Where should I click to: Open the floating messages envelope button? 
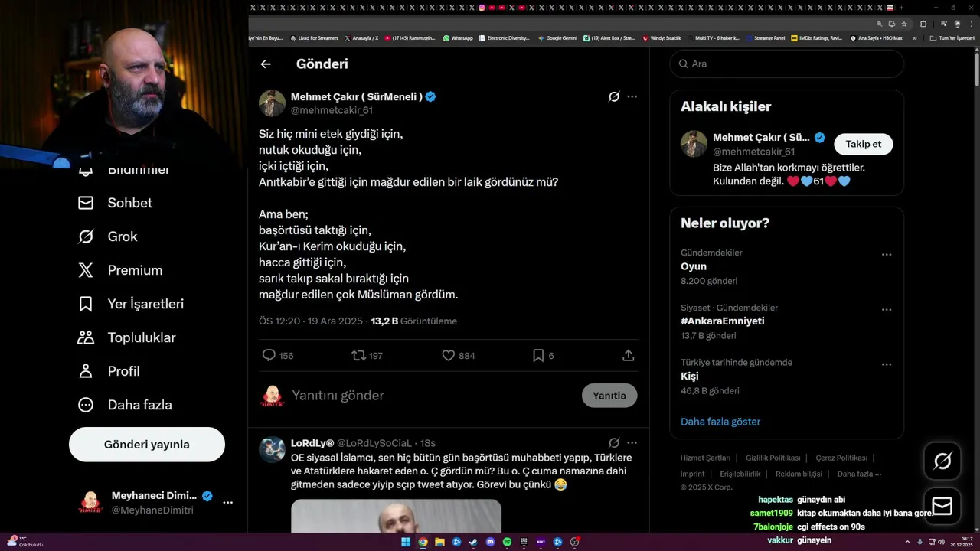click(x=942, y=507)
